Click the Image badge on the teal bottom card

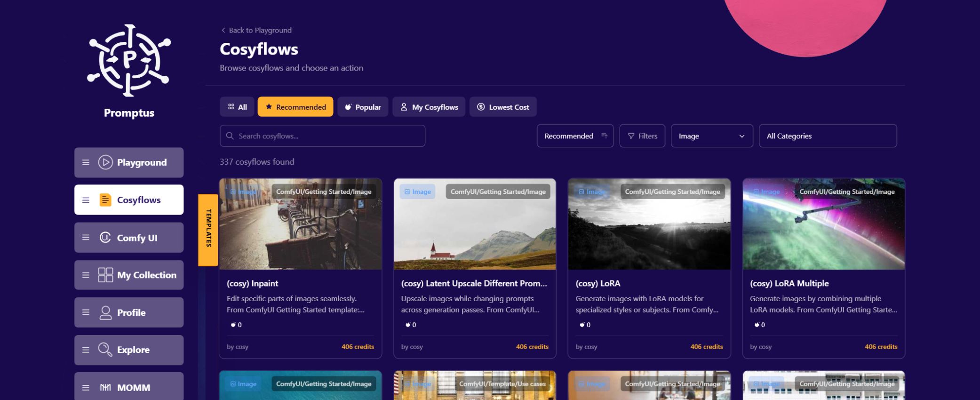coord(243,384)
